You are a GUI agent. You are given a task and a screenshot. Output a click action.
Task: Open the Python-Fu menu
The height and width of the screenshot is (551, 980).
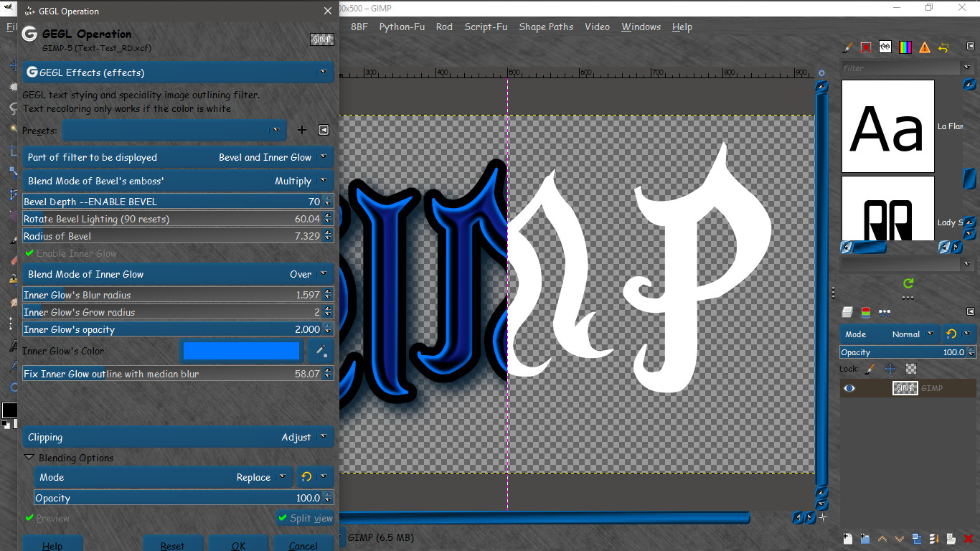402,27
